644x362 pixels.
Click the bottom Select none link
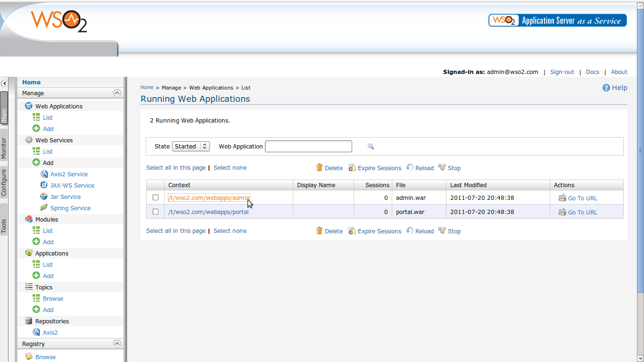click(230, 231)
